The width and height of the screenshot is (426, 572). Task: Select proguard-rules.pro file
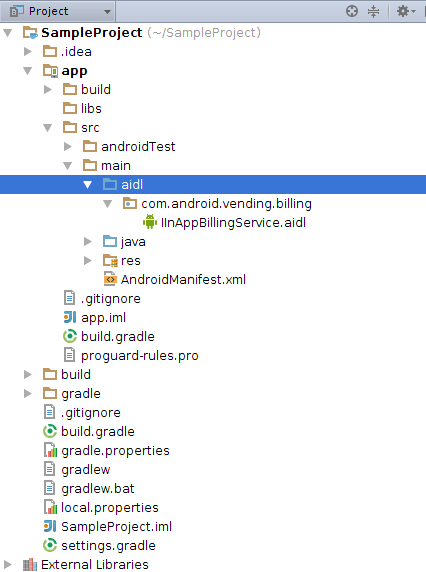pyautogui.click(x=140, y=356)
